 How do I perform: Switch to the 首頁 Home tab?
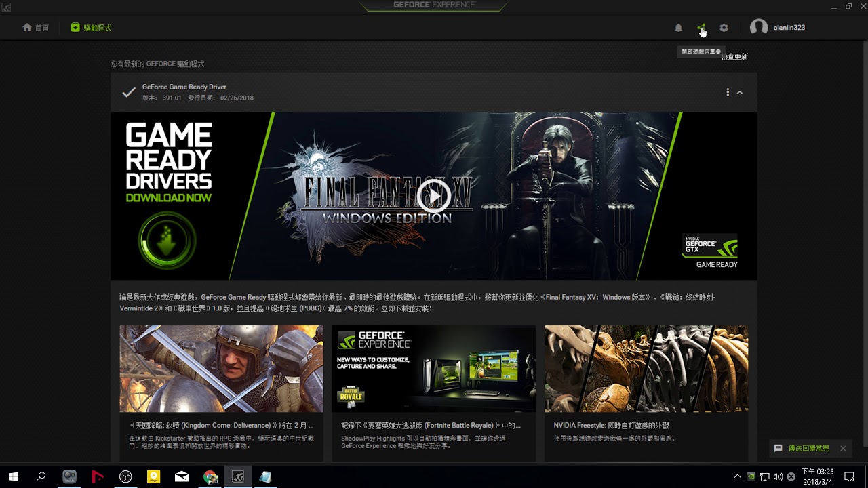(35, 28)
